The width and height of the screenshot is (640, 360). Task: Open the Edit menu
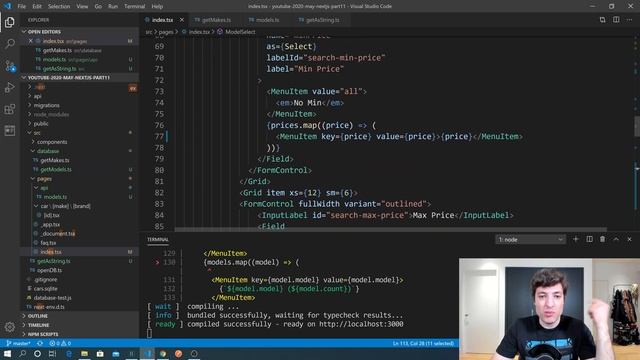tap(37, 6)
